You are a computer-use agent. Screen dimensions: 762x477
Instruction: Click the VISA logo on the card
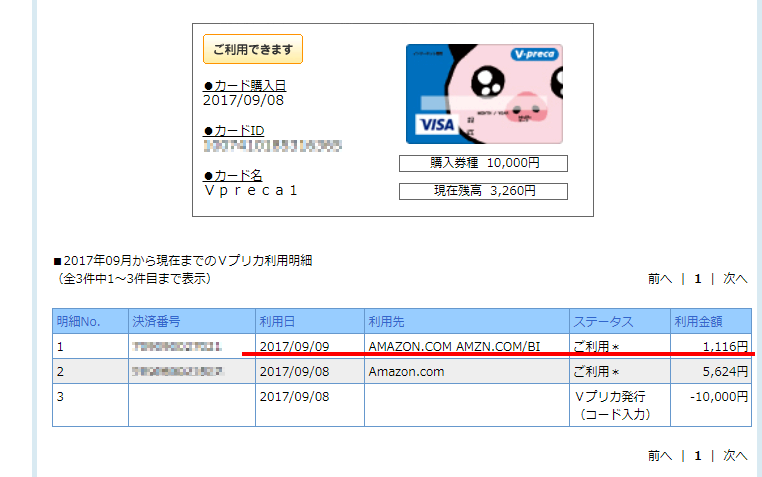[x=435, y=125]
